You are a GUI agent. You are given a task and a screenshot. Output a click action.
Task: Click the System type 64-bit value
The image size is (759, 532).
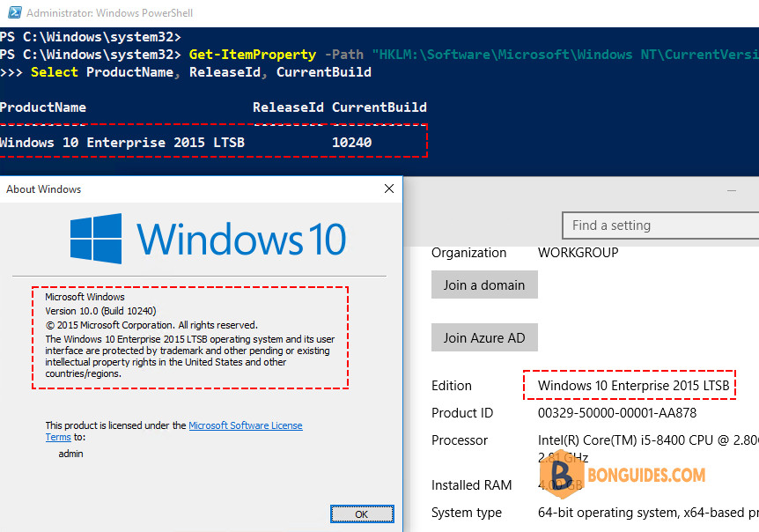click(x=648, y=512)
